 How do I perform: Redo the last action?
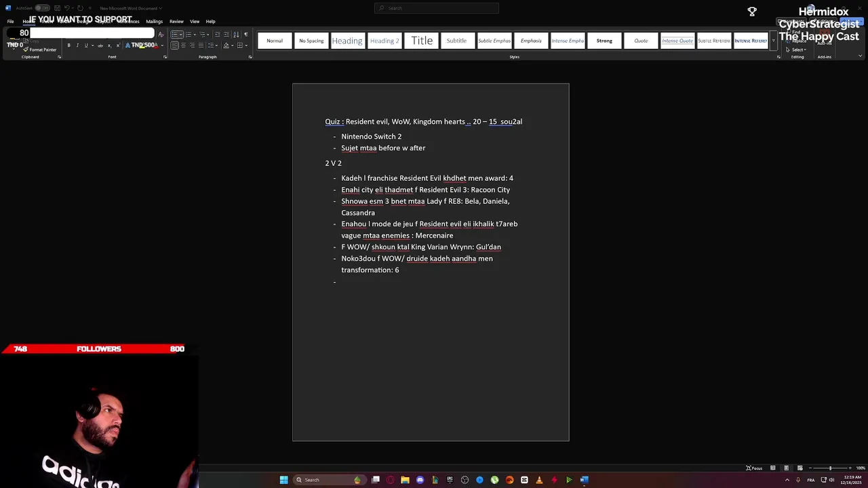pos(80,8)
